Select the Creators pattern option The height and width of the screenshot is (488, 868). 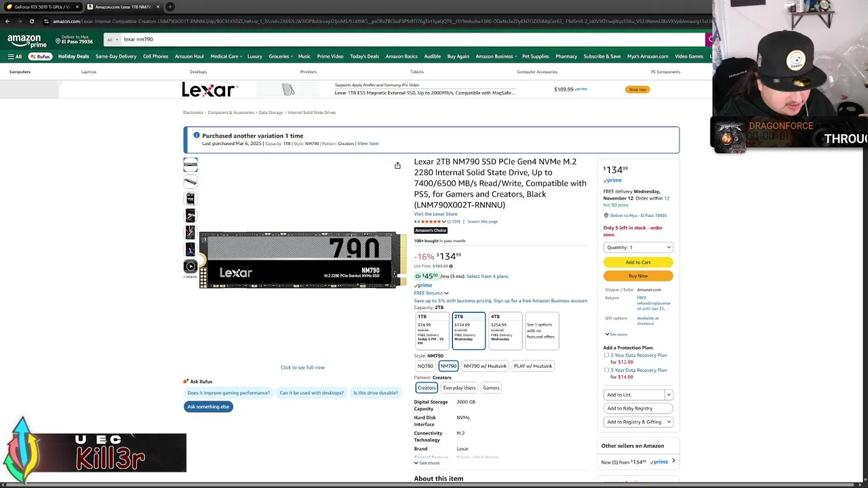[427, 388]
